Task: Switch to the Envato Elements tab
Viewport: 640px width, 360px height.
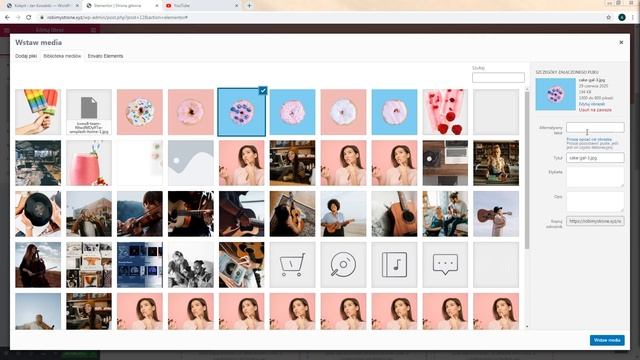Action: pos(105,56)
